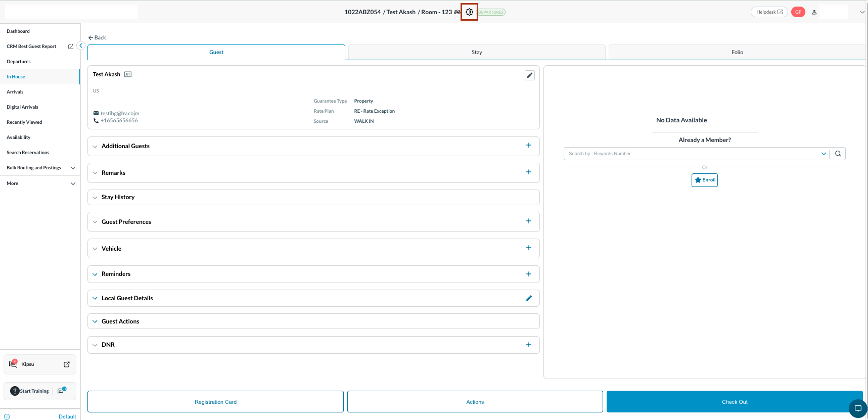Screen dimensions: 868x420
Task: Add a new remark with plus icon
Action: coord(528,172)
